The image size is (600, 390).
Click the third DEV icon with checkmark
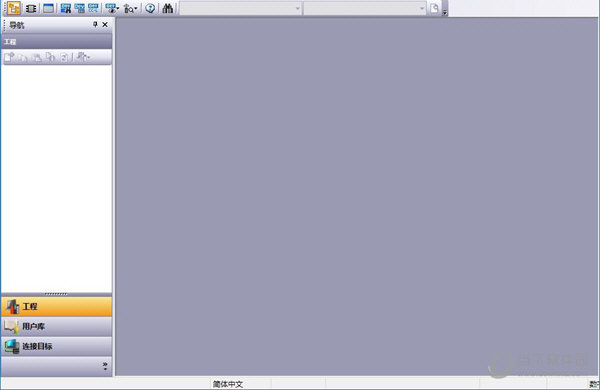coord(93,8)
